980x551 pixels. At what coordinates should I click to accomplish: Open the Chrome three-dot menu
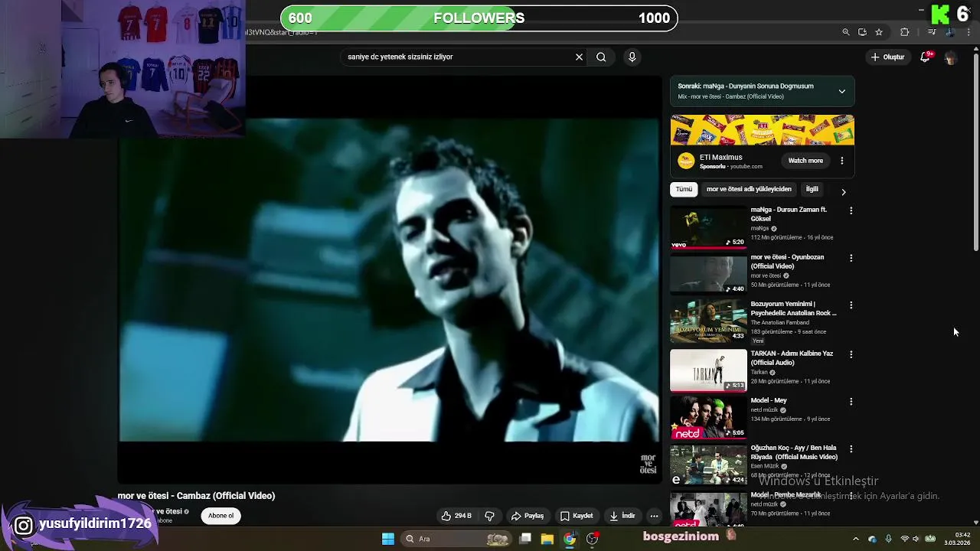(x=969, y=32)
